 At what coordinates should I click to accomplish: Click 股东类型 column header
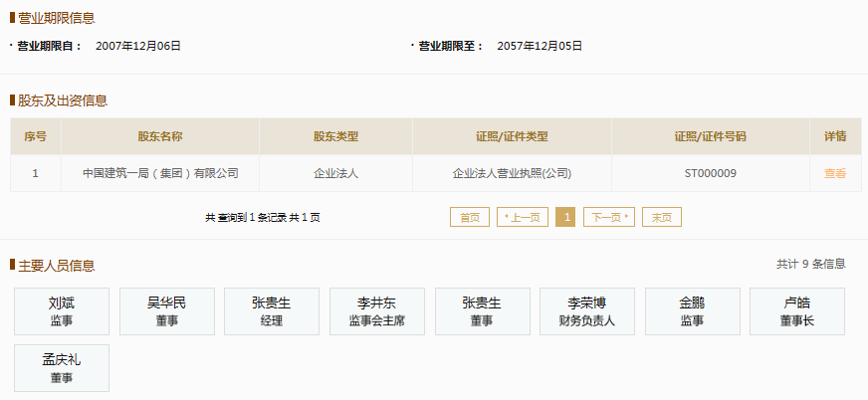pyautogui.click(x=336, y=136)
